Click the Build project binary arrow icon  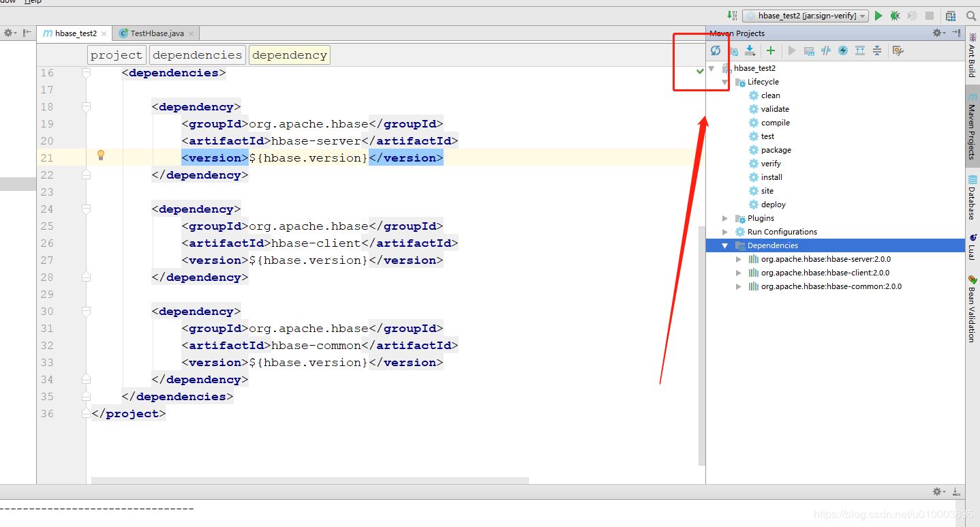[x=732, y=15]
